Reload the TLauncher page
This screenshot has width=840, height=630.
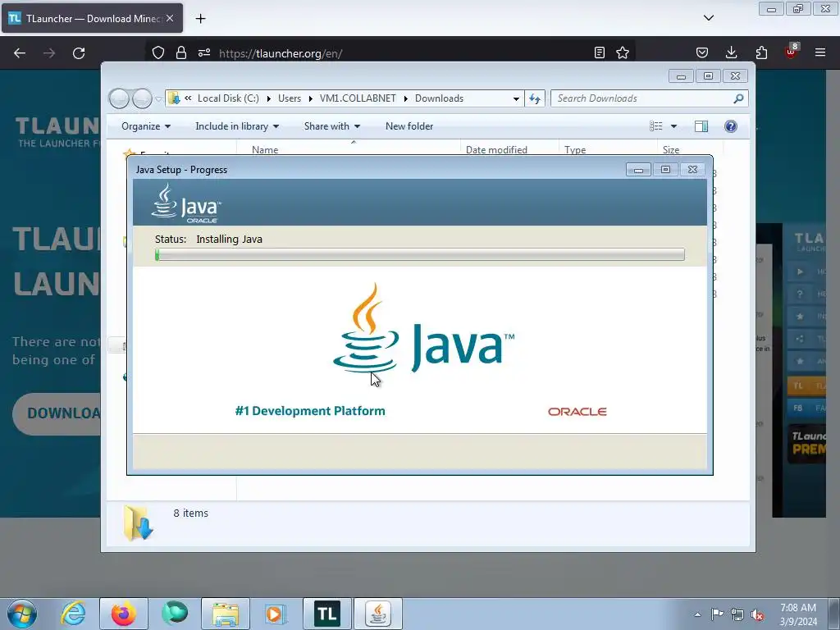click(79, 53)
